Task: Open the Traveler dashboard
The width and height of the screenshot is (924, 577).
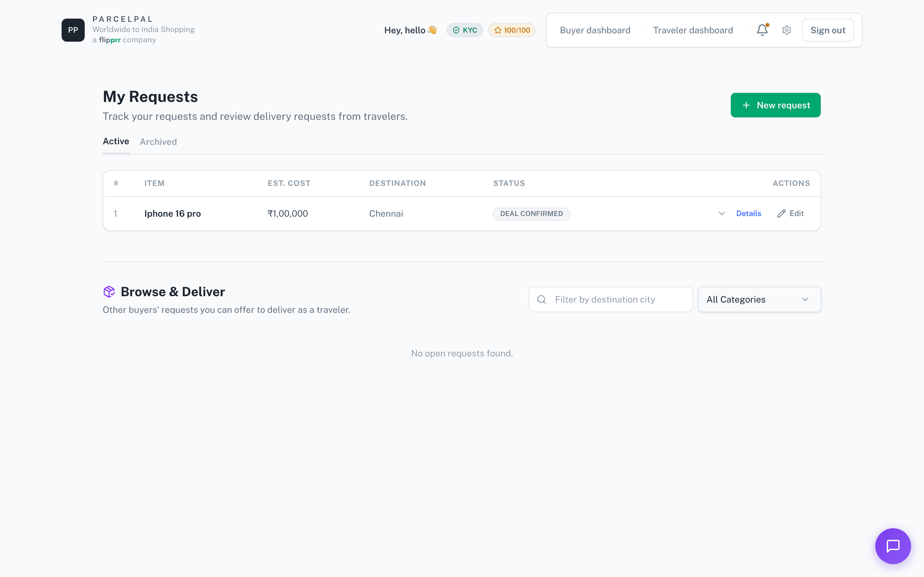Action: click(693, 30)
